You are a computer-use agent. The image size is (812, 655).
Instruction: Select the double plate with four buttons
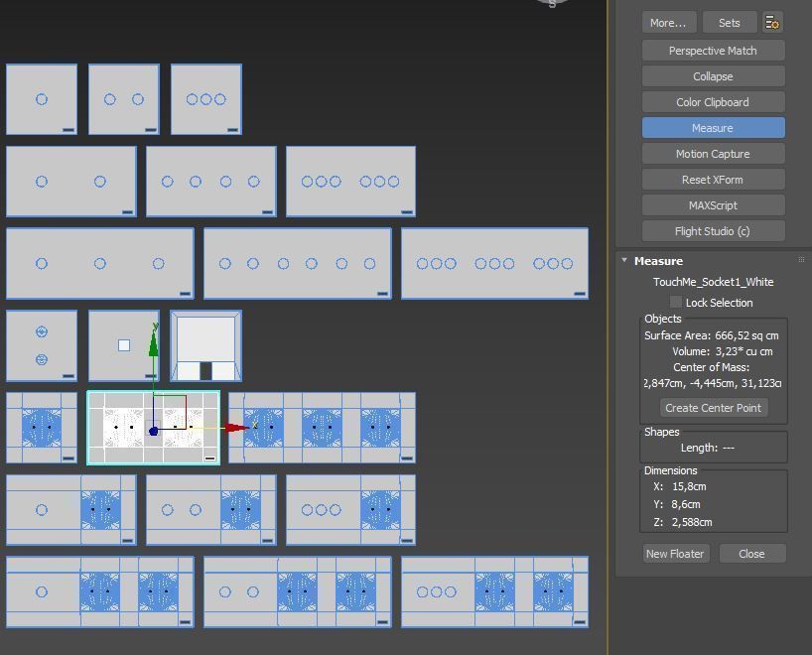(211, 182)
